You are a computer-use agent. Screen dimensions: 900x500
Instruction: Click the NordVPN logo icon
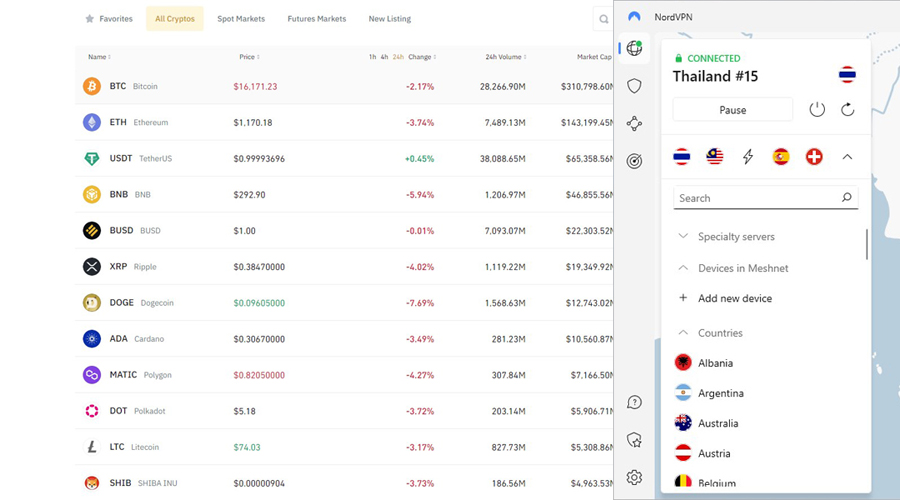[x=634, y=17]
